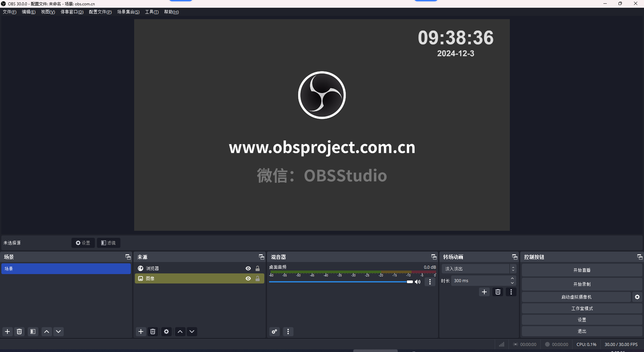Screen dimensions: 644x352
Task: Open the 工具(T) menu
Action: pyautogui.click(x=152, y=12)
